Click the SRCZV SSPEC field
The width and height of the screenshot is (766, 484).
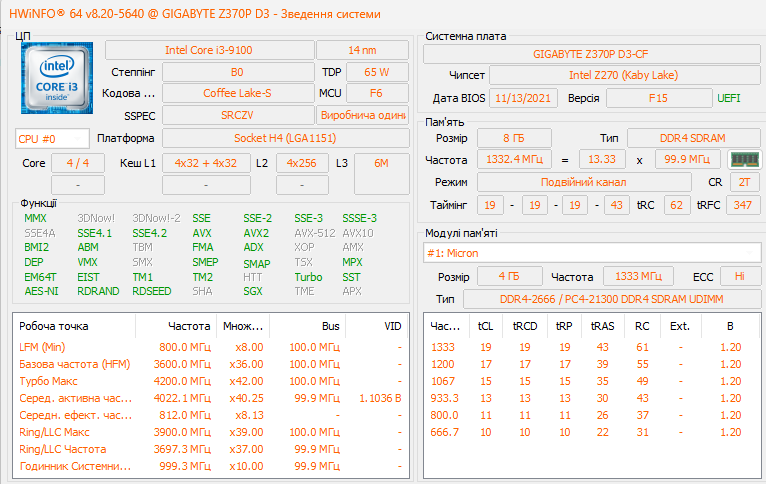click(x=238, y=116)
